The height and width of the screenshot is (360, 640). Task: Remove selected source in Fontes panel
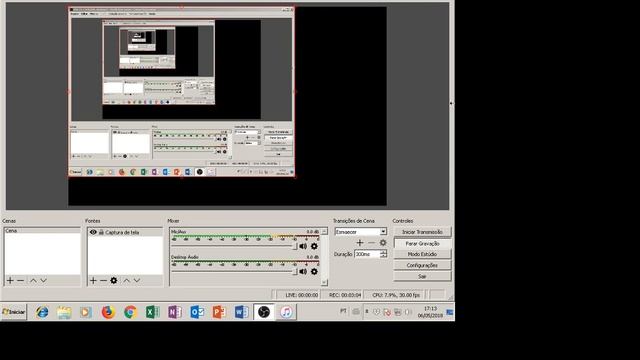(103, 280)
